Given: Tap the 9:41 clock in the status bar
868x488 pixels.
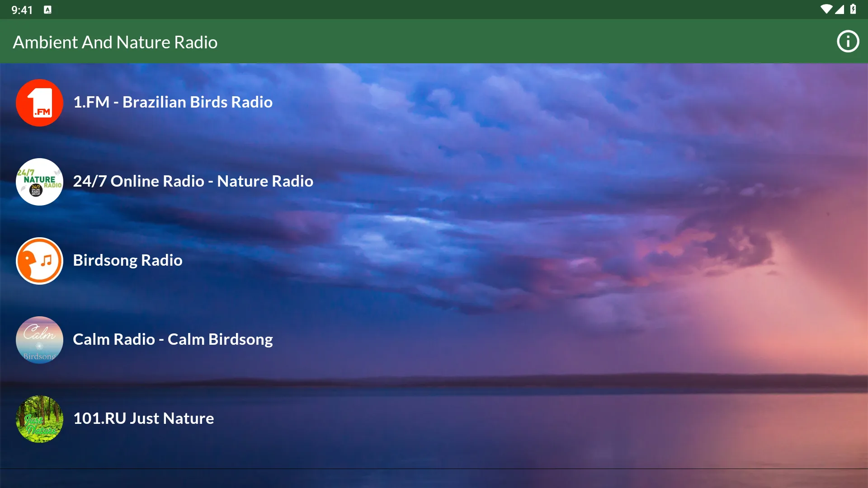Looking at the screenshot, I should pyautogui.click(x=22, y=9).
